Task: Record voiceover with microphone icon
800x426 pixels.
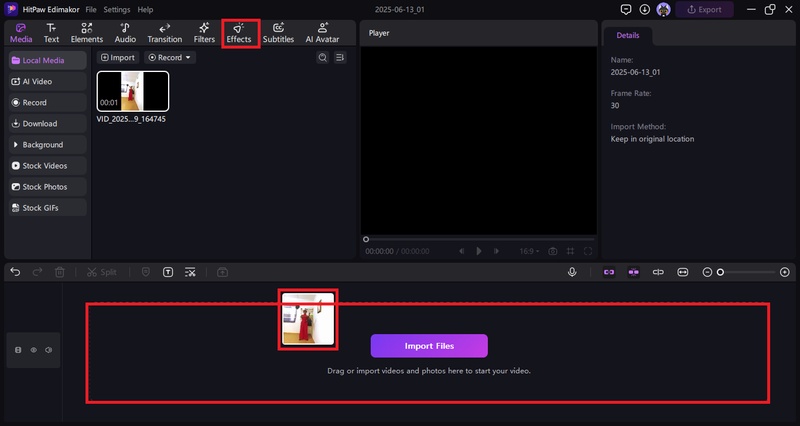Action: click(572, 272)
